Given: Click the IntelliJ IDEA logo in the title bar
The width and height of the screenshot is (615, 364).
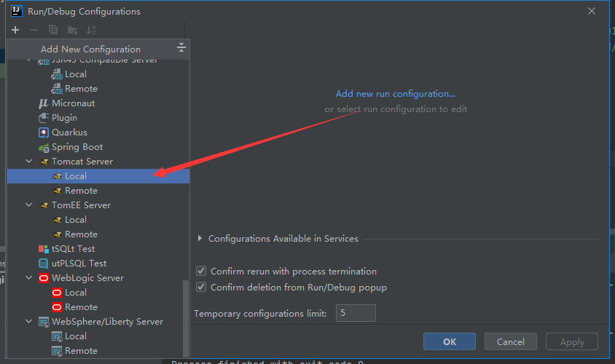Looking at the screenshot, I should (x=17, y=11).
